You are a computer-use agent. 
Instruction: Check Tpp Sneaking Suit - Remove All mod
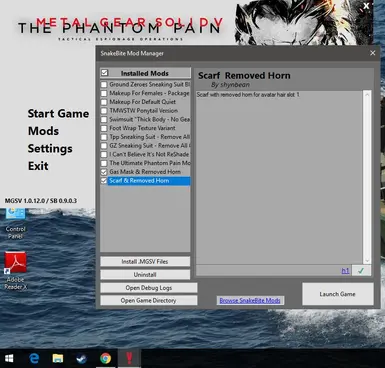click(x=104, y=137)
